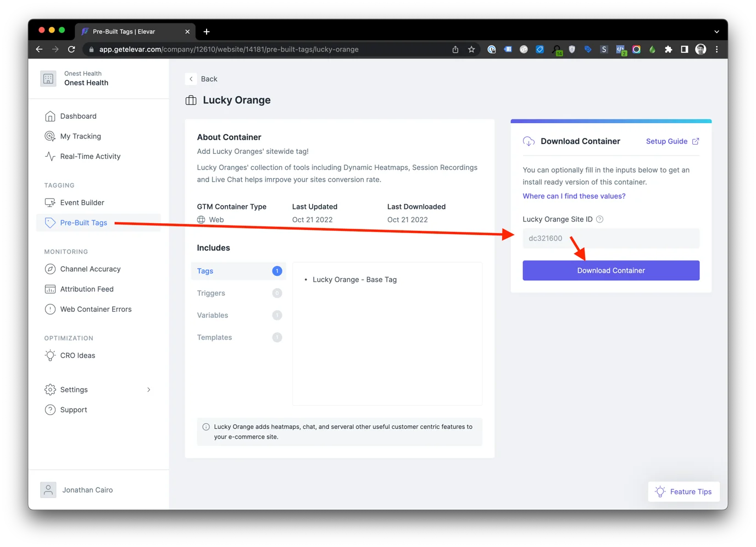Click the Onest Health company switcher
Image resolution: width=756 pixels, height=547 pixels.
pos(86,79)
